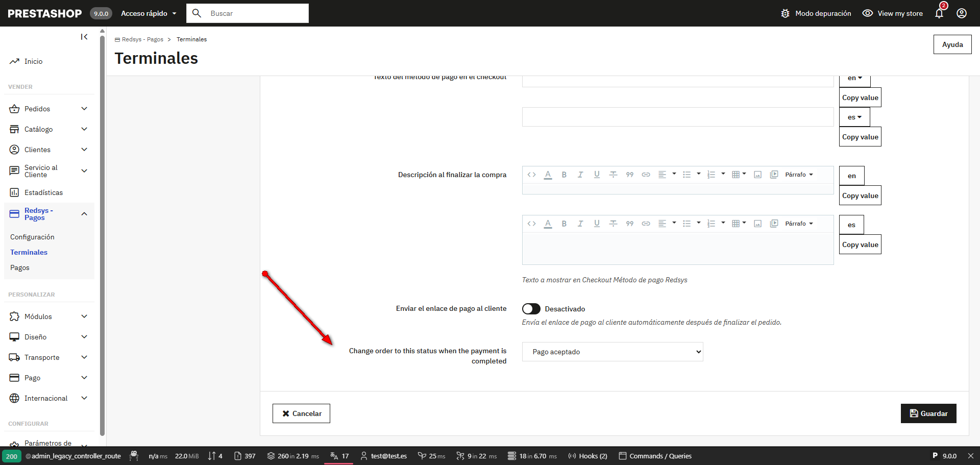Insert image icon in the es editor
Viewport: 980px width, 465px height.
(x=757, y=224)
